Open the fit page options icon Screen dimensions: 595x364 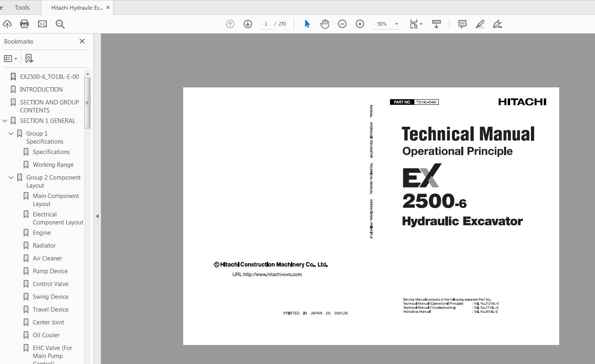pyautogui.click(x=414, y=24)
